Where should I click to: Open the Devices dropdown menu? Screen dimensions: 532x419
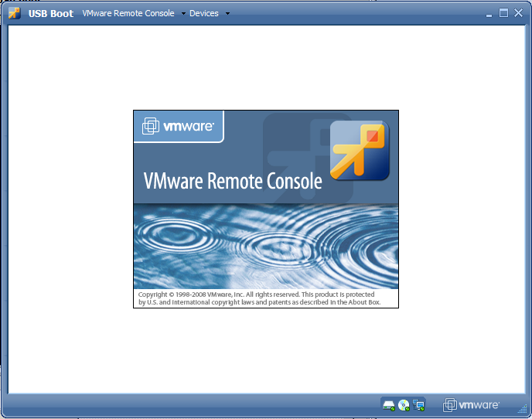pyautogui.click(x=210, y=13)
